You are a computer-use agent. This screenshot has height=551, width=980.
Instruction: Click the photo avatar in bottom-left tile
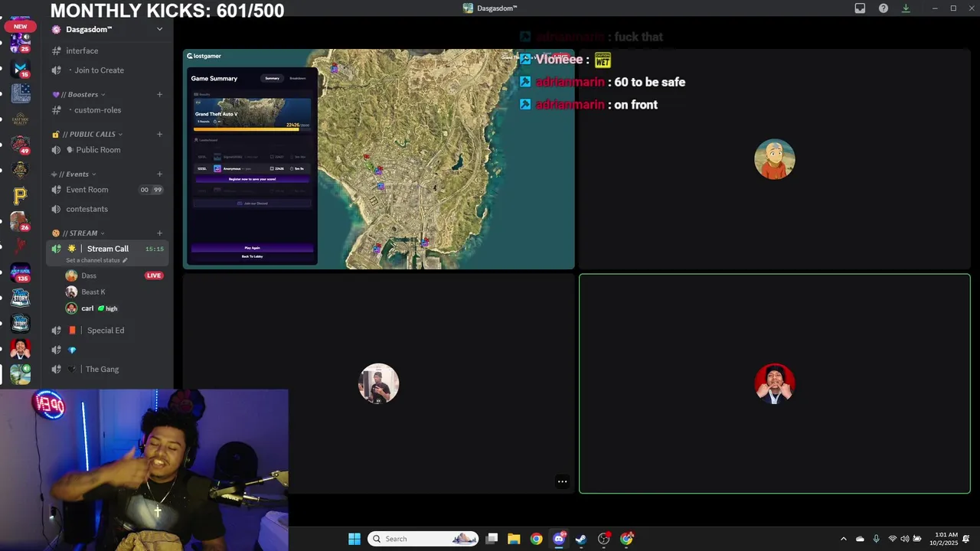click(378, 383)
